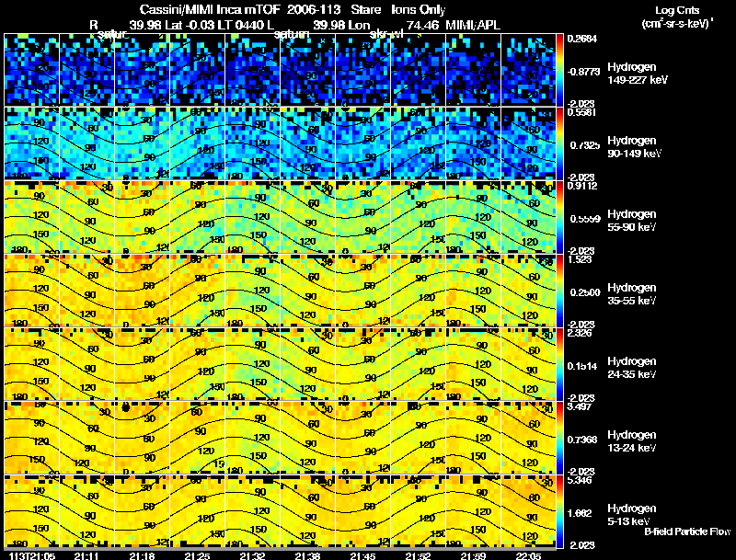736x560 pixels.
Task: Click the Hydrogen 13-24 keV label
Action: click(632, 441)
